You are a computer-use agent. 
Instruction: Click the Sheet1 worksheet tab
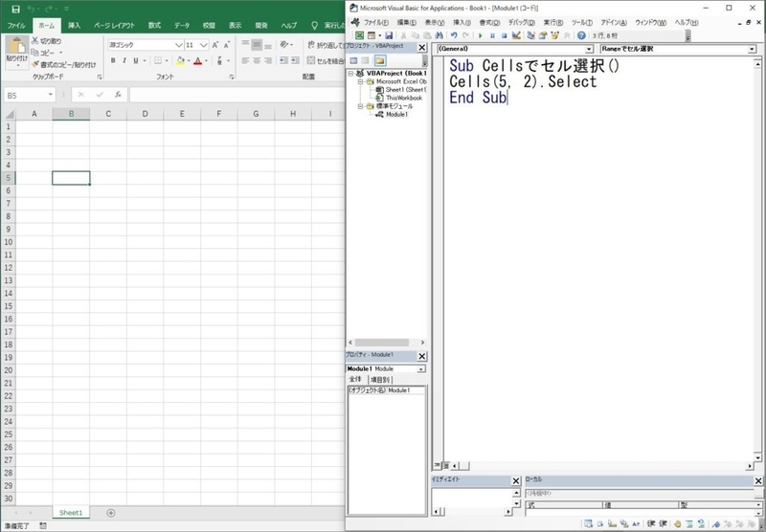click(x=71, y=513)
